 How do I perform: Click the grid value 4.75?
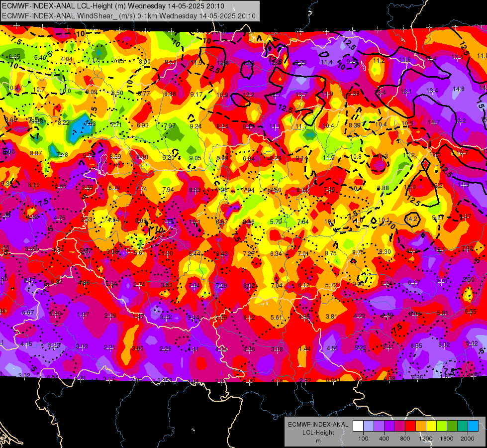59,218
